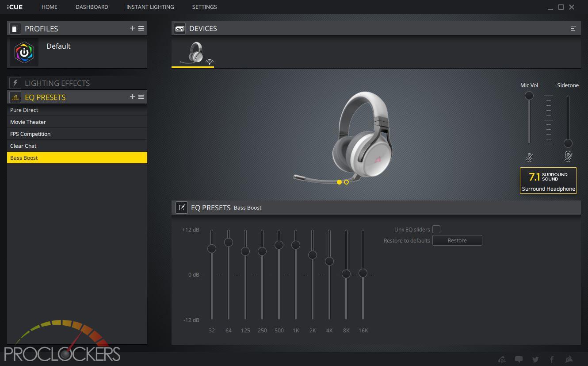Toggle the sidetone mute icon

(568, 156)
